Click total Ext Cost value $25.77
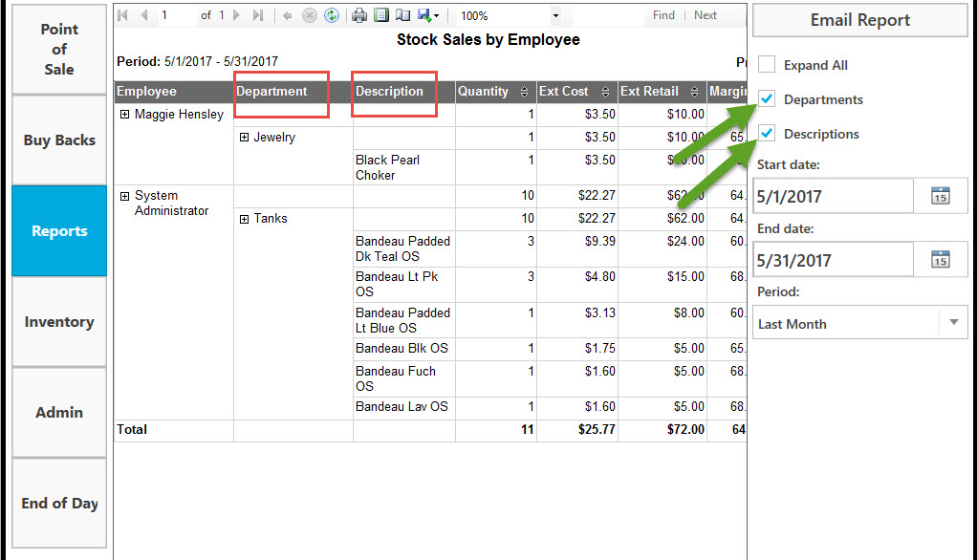Viewport: 977px width, 560px height. point(597,429)
